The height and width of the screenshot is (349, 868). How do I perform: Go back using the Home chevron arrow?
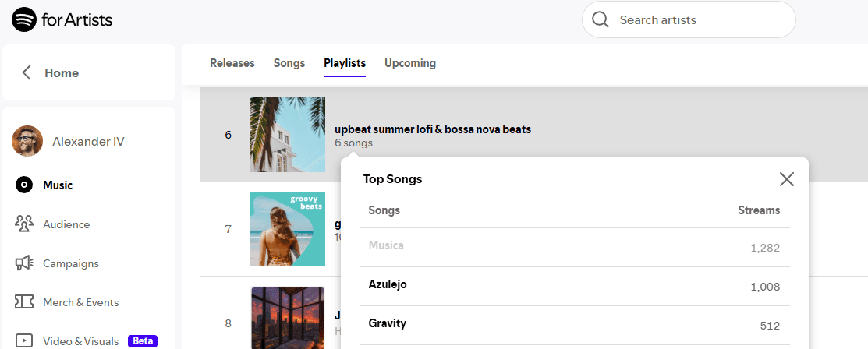tap(26, 73)
